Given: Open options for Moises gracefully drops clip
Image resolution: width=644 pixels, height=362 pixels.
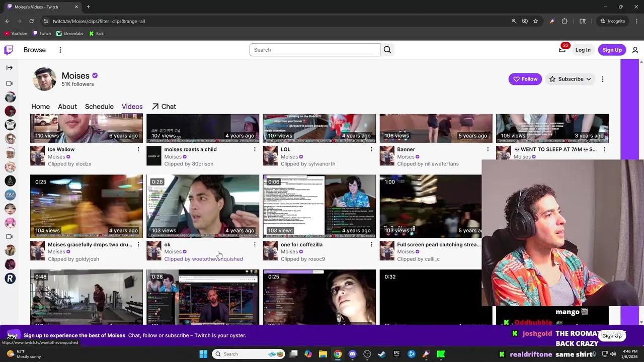Looking at the screenshot, I should pyautogui.click(x=138, y=244).
